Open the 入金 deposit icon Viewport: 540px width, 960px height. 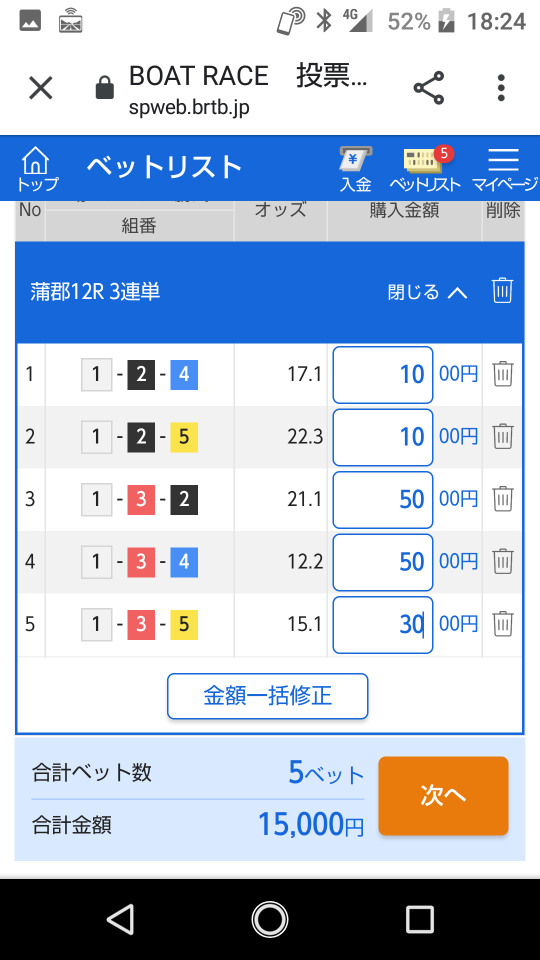click(x=356, y=169)
